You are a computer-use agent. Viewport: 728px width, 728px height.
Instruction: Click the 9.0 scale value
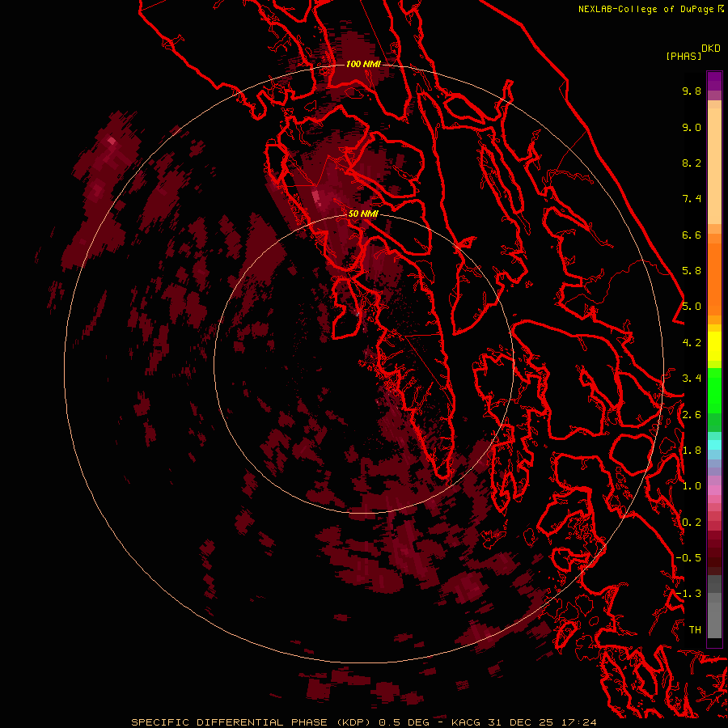tap(692, 127)
